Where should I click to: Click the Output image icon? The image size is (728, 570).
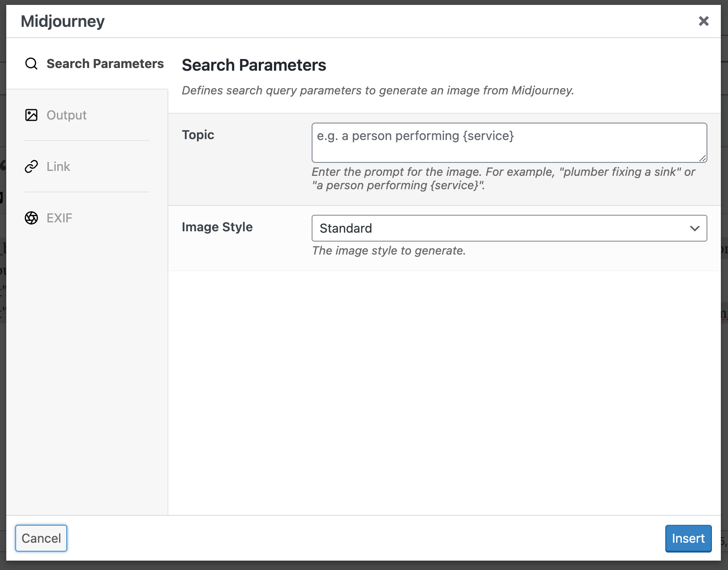click(x=31, y=115)
